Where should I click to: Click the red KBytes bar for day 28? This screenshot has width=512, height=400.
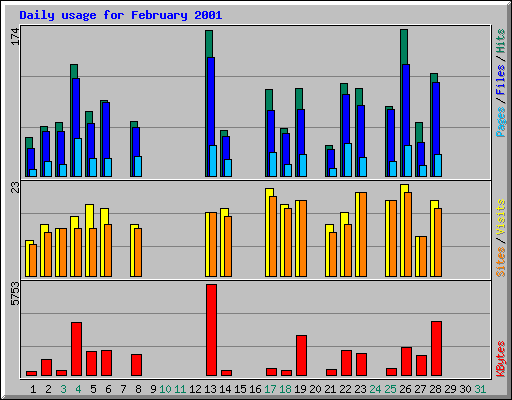pyautogui.click(x=436, y=349)
